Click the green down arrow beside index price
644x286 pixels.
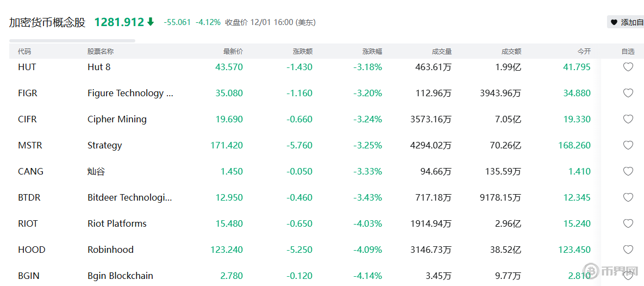151,22
